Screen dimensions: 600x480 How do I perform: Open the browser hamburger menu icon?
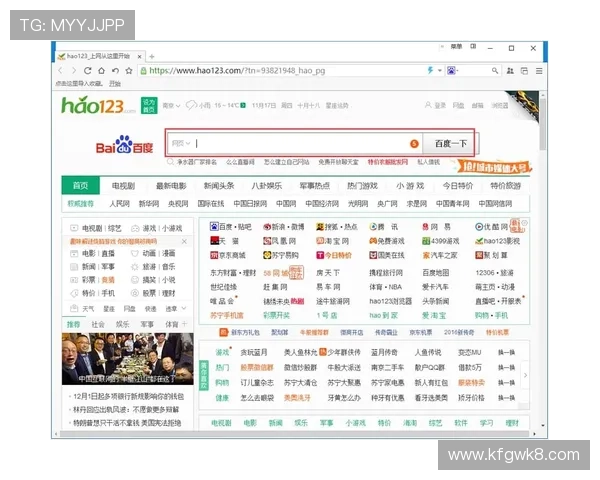[x=539, y=71]
